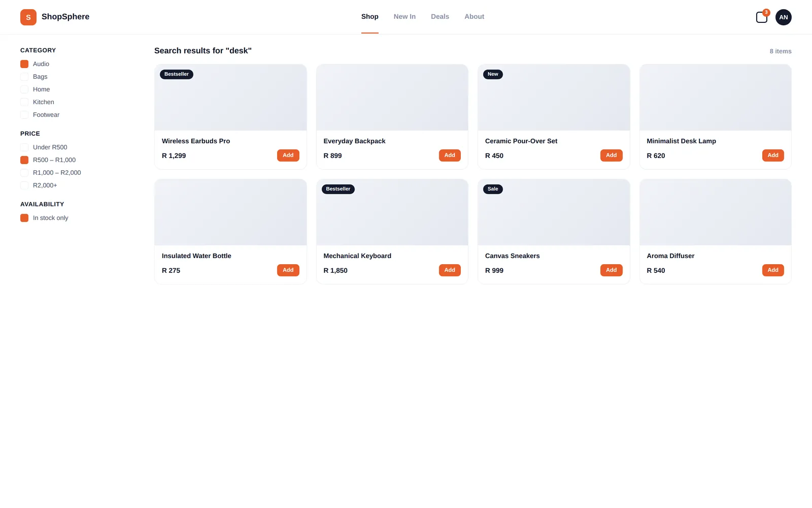View the Canvas Sneakers product image
Screen dimensions: 812x508
click(554, 212)
